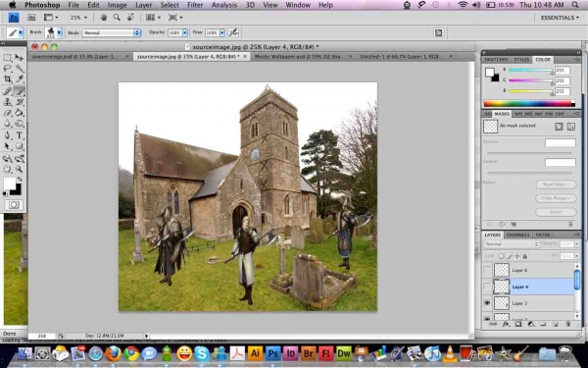Open Opacity slider dropdown arrow
588x368 pixels.
coord(185,32)
